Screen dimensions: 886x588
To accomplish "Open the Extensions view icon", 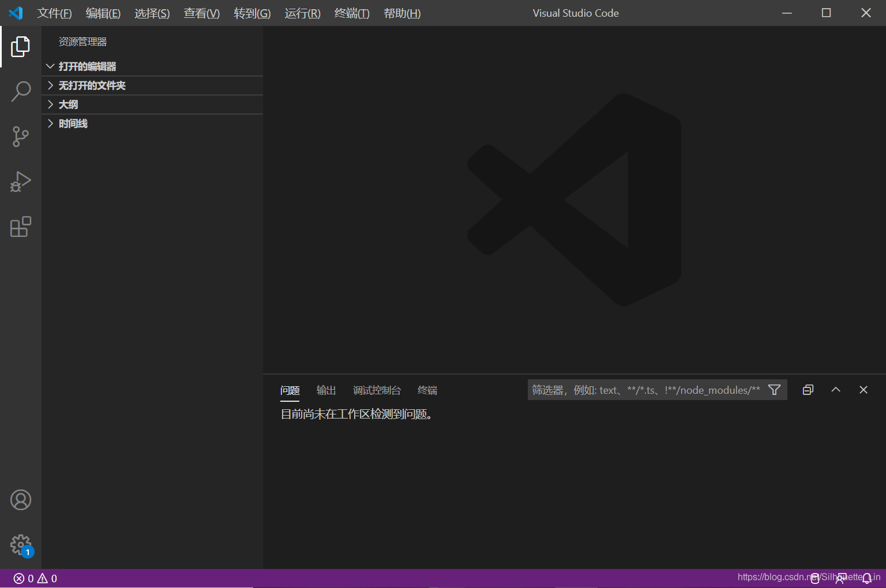I will coord(21,227).
